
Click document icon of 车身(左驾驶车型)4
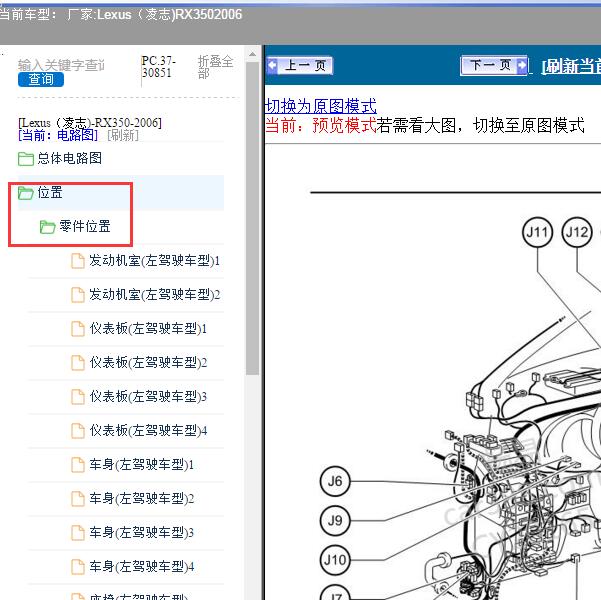(x=78, y=567)
